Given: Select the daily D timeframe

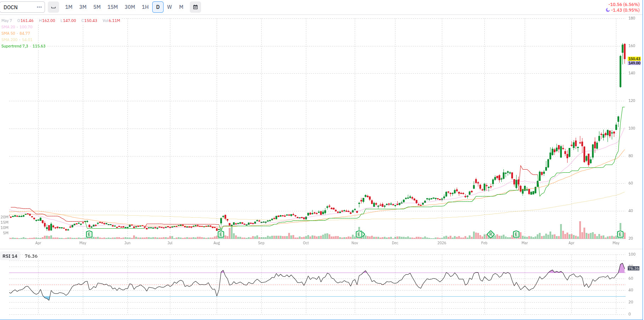Looking at the screenshot, I should click(x=158, y=7).
